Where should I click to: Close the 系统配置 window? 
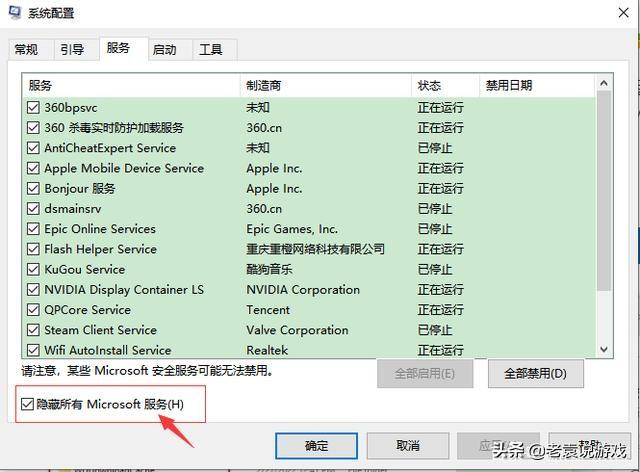pyautogui.click(x=623, y=13)
